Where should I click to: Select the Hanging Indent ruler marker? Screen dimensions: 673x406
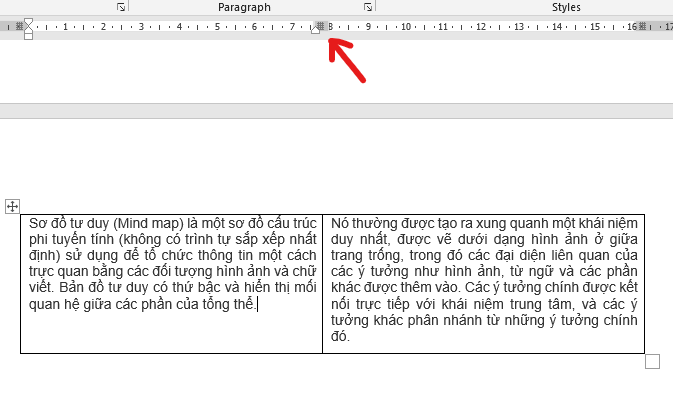tap(28, 28)
